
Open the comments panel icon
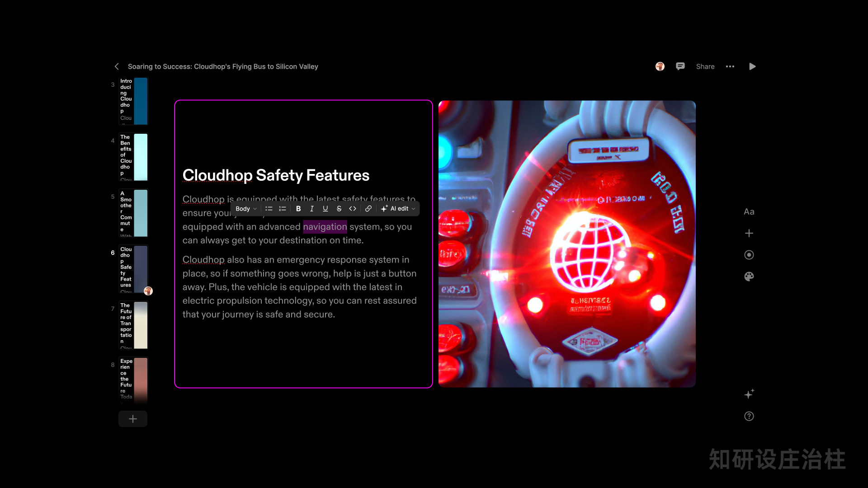click(x=680, y=66)
